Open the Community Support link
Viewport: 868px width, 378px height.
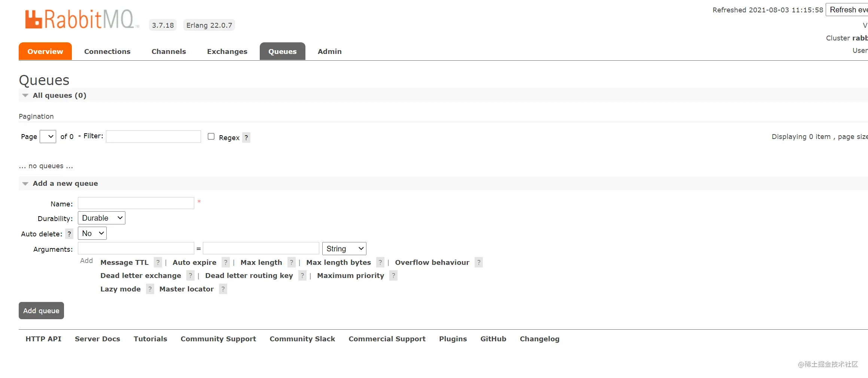tap(218, 339)
